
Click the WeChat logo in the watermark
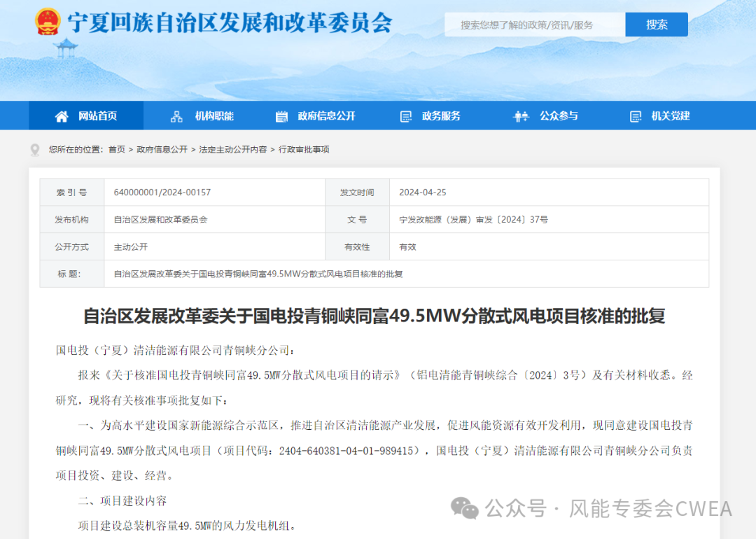pos(465,507)
